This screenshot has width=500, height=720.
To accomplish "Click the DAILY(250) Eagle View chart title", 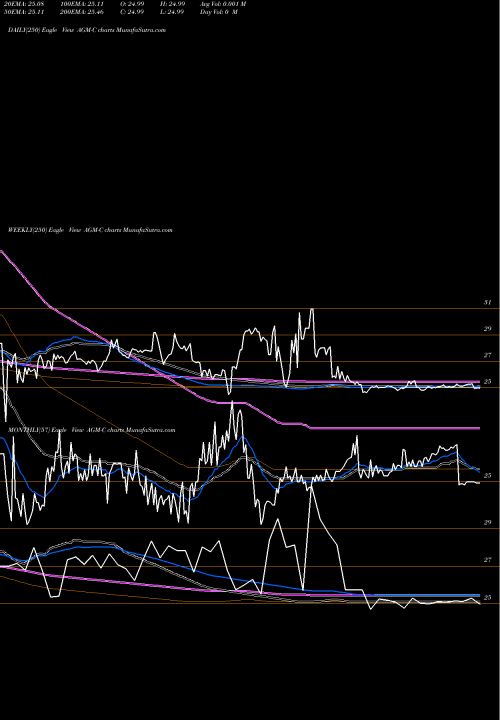I will coord(87,30).
